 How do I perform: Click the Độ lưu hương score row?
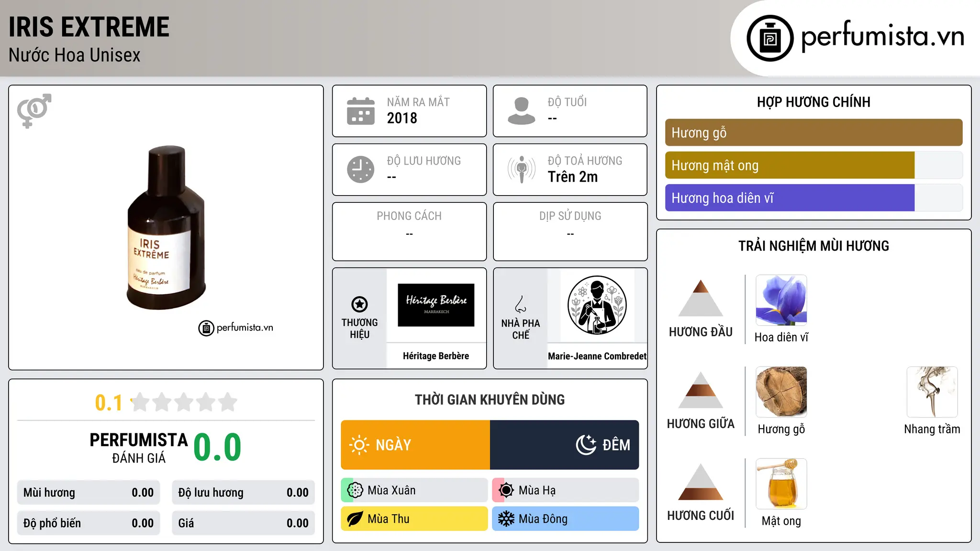point(244,493)
